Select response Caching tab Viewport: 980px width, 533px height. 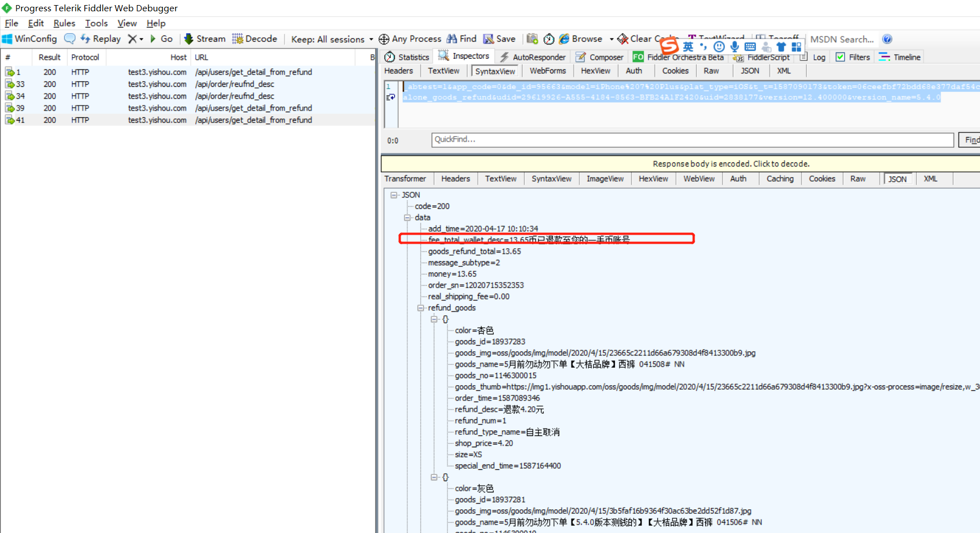click(x=780, y=179)
